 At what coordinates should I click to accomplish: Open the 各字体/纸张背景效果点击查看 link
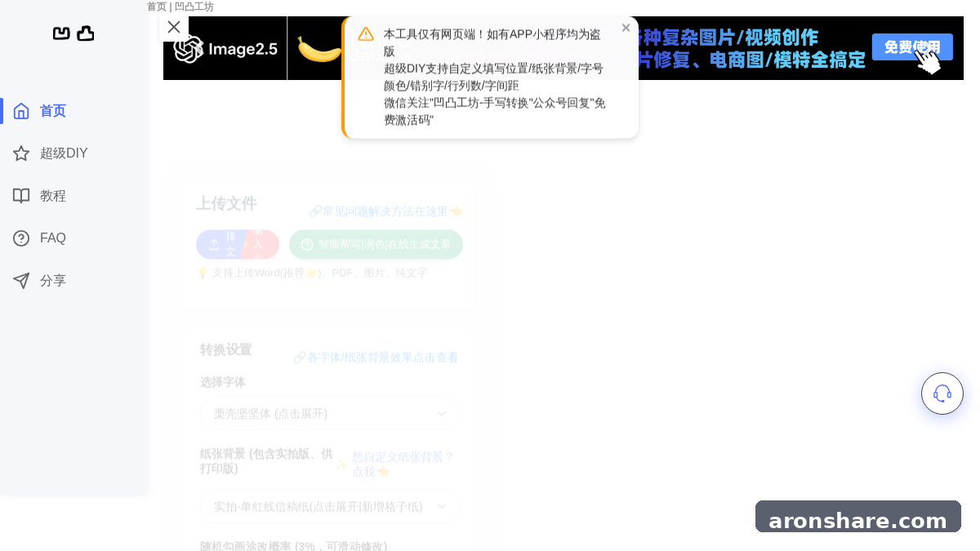[x=376, y=358]
